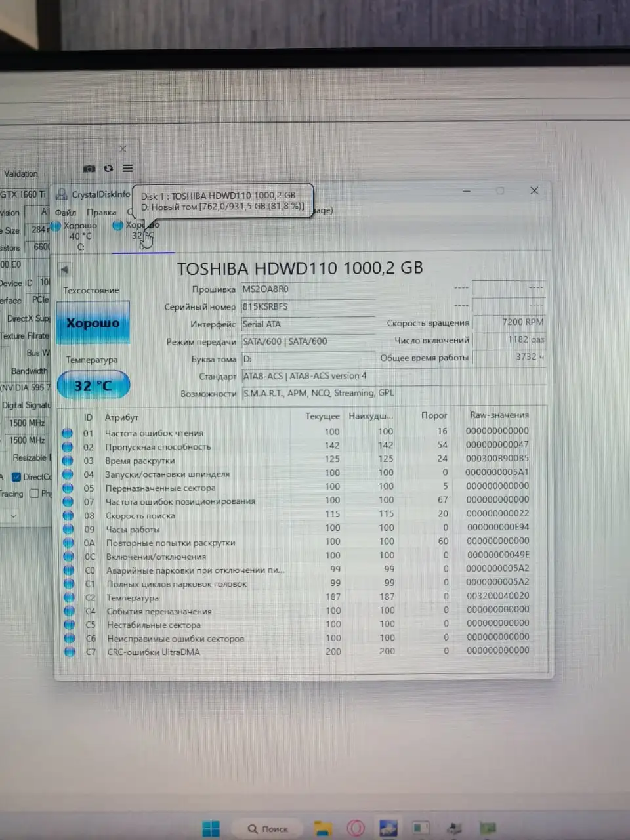The image size is (630, 840).
Task: Click the total work time value 3732 ч
Action: coord(509,356)
